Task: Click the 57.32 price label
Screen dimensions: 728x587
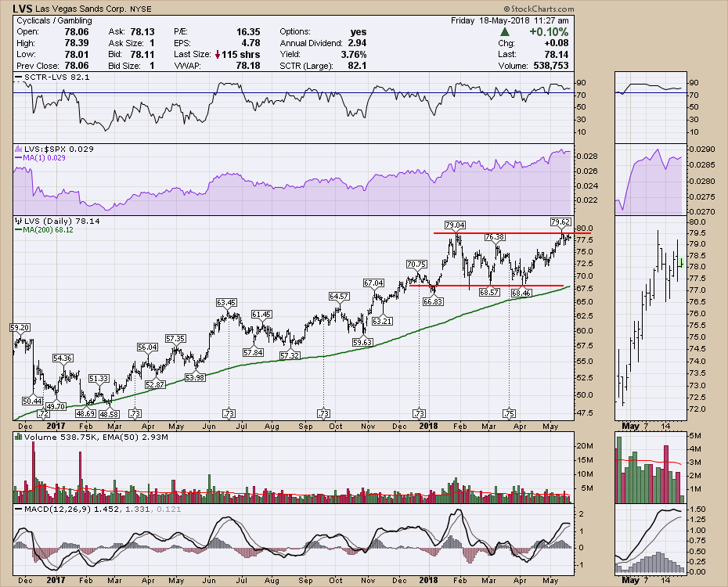Action: point(290,356)
